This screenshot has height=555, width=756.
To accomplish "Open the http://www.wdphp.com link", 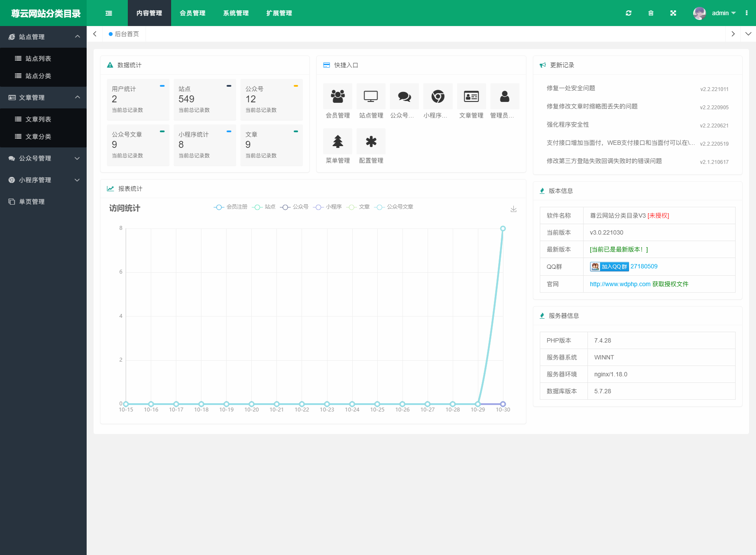I will click(x=620, y=284).
